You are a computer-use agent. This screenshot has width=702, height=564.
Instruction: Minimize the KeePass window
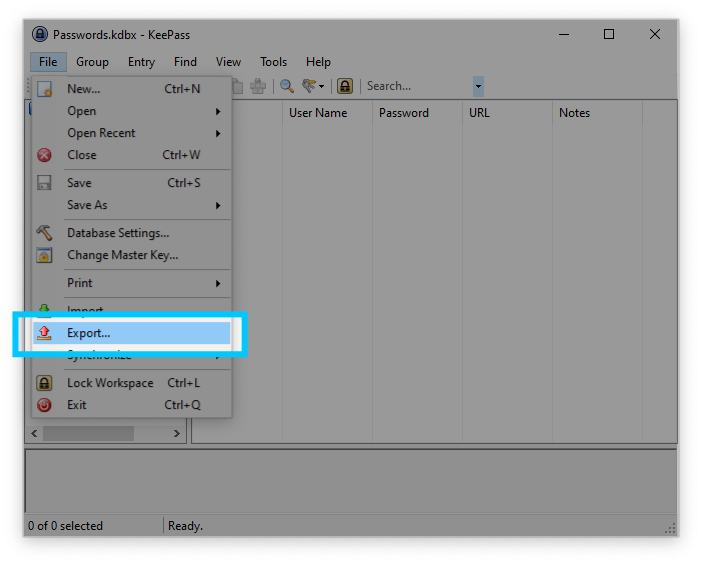coord(564,34)
